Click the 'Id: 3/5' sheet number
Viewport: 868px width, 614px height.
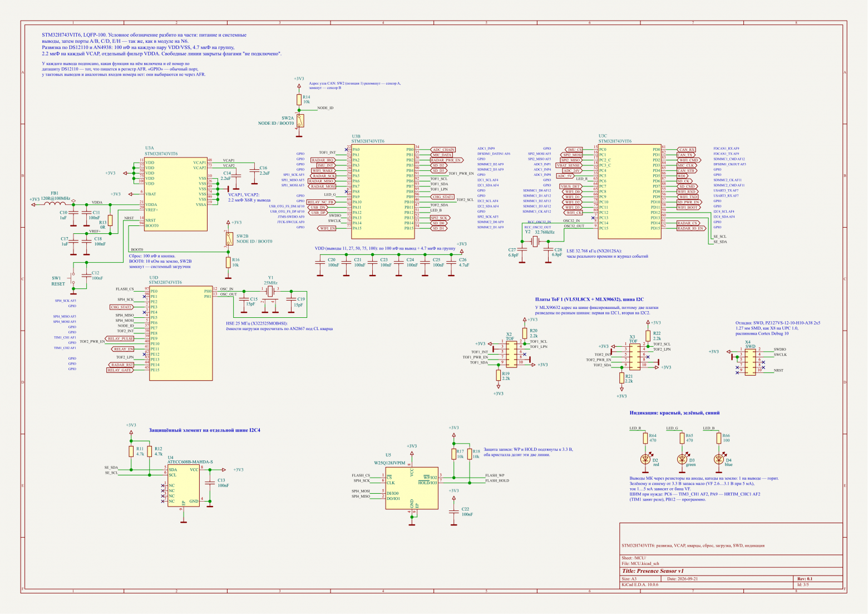pos(803,585)
